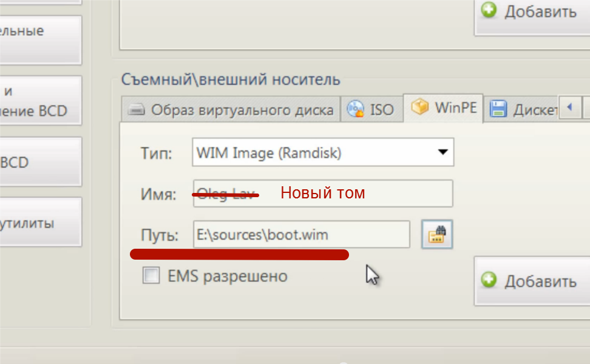Image resolution: width=590 pixels, height=364 pixels.
Task: Click the Путь field with E:\sources\boot.wim
Action: tap(301, 234)
